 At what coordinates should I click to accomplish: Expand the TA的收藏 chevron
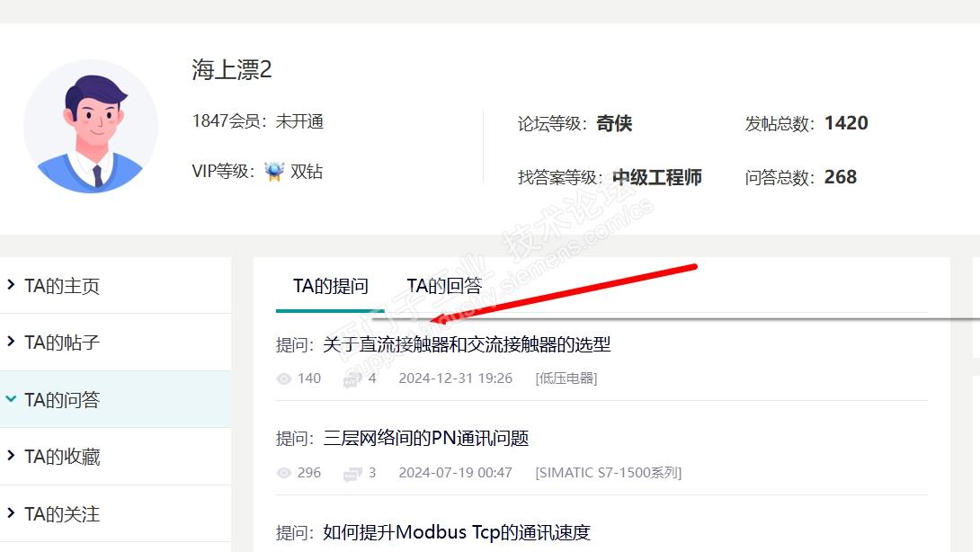11,457
